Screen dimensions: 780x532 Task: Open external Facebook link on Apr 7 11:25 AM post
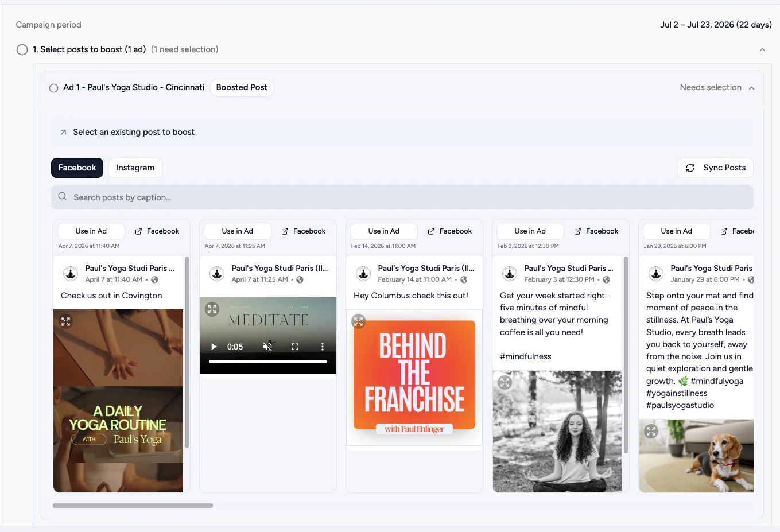click(x=304, y=231)
